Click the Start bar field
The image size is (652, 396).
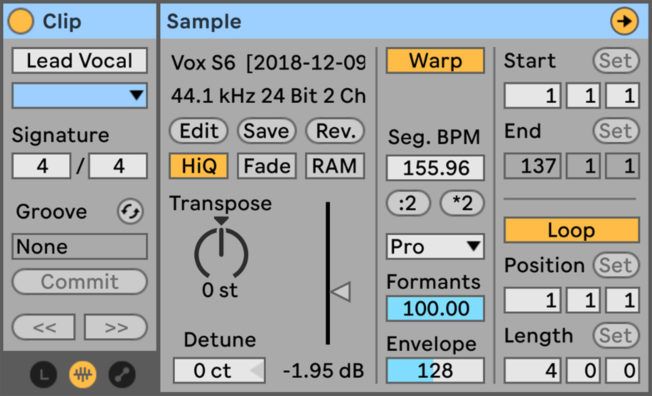533,96
